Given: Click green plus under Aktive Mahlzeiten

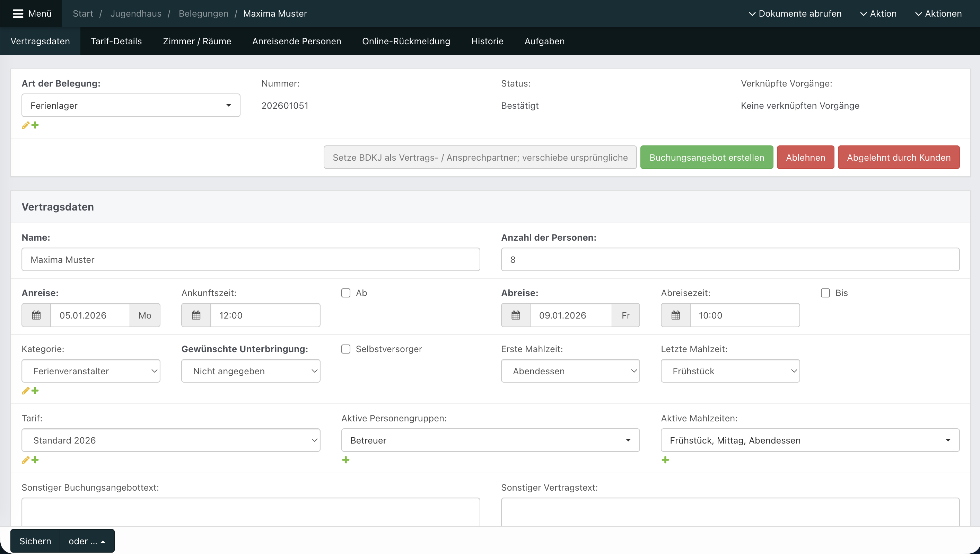Looking at the screenshot, I should (665, 460).
